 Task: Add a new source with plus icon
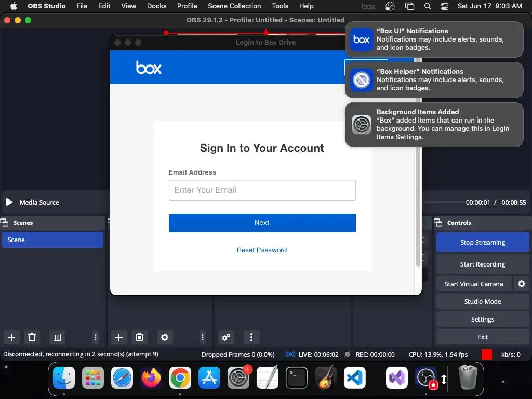[x=119, y=337]
